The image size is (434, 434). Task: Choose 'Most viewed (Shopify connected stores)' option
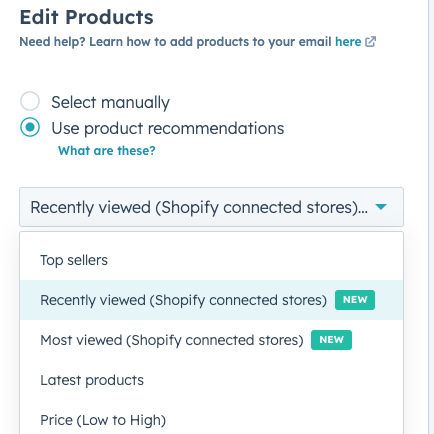(211, 340)
